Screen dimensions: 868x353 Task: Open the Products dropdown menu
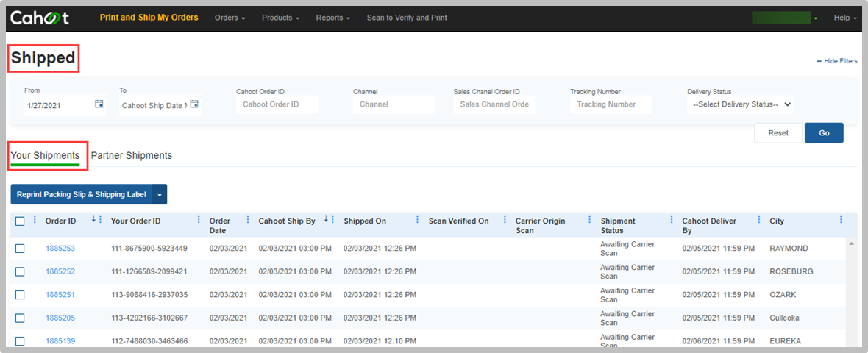pos(281,18)
